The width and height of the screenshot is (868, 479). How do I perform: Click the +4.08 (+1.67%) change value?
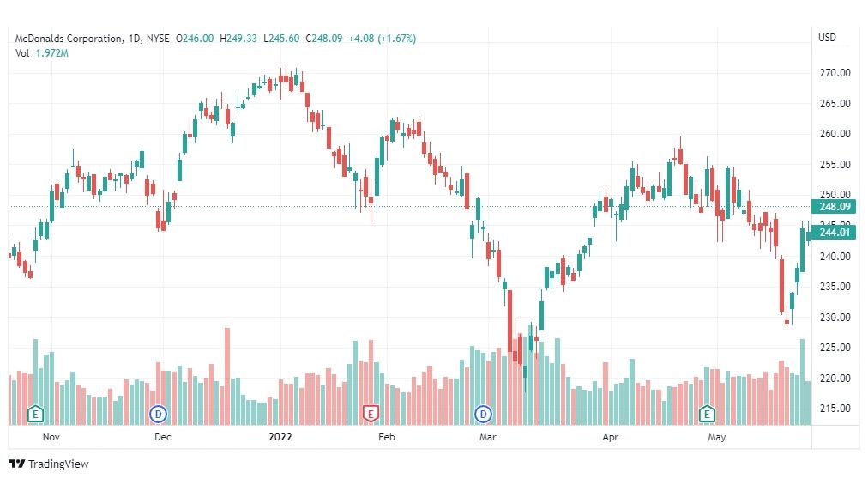(382, 39)
